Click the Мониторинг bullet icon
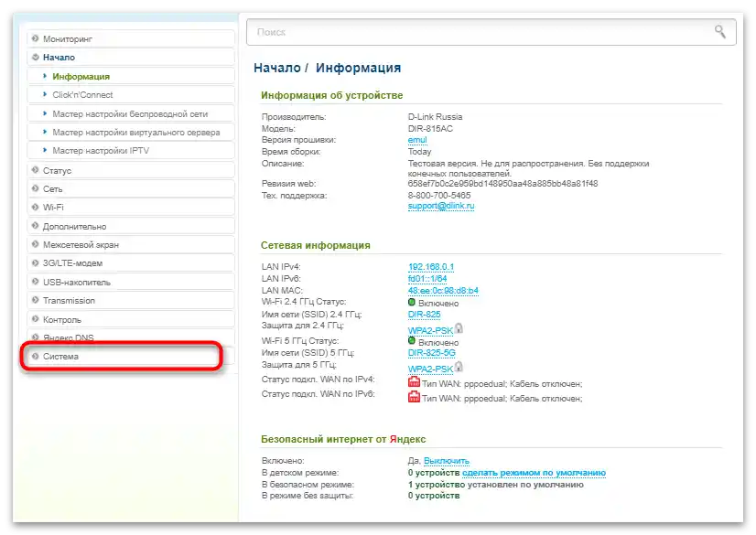756x535 pixels. point(35,38)
